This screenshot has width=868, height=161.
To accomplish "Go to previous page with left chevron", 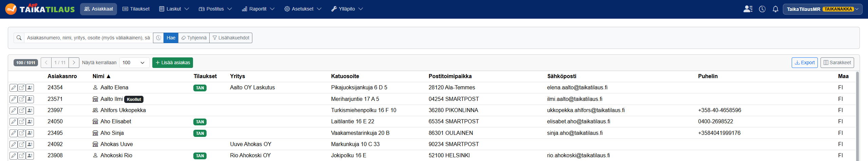I will tap(46, 62).
